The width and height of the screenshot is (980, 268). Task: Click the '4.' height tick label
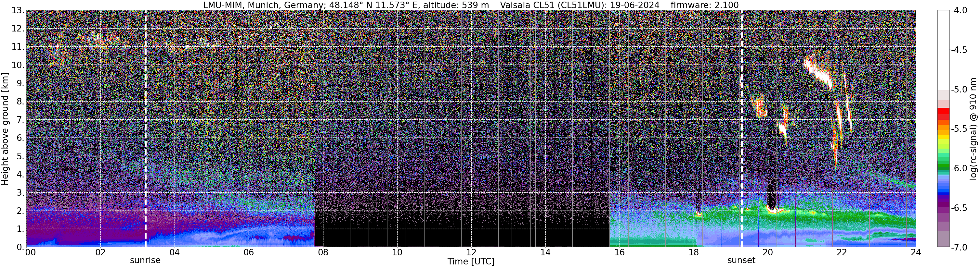20,175
